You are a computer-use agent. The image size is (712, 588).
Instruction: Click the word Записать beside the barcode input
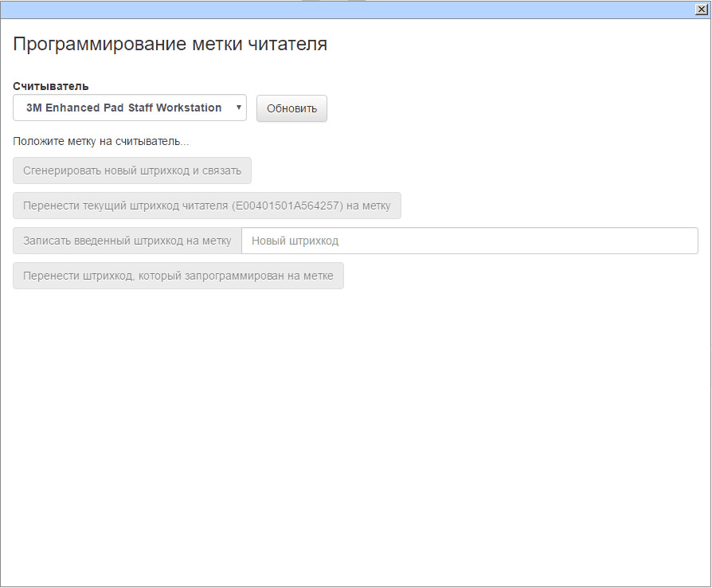point(48,241)
